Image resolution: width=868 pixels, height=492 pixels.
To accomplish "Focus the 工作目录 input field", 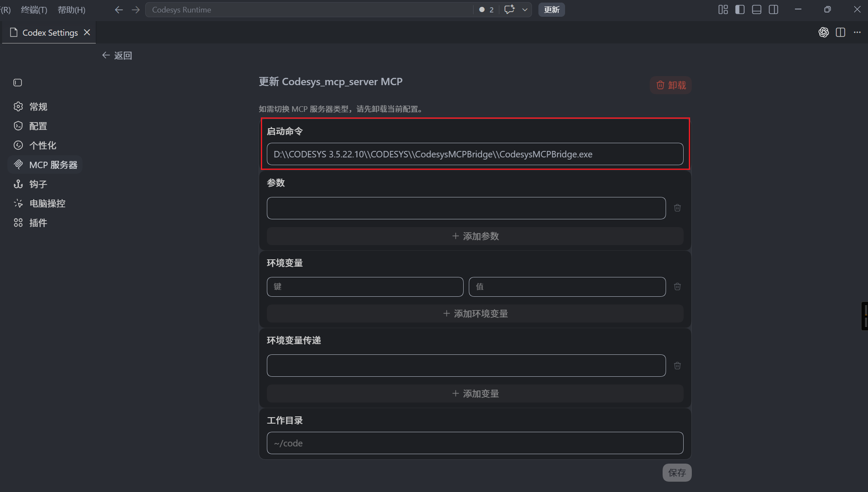I will 475,443.
